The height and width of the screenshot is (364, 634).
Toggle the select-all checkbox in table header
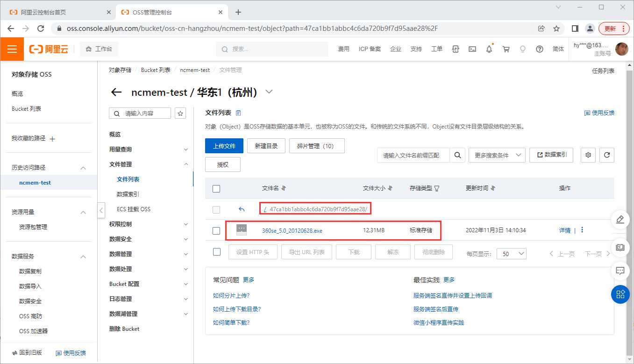[216, 189]
